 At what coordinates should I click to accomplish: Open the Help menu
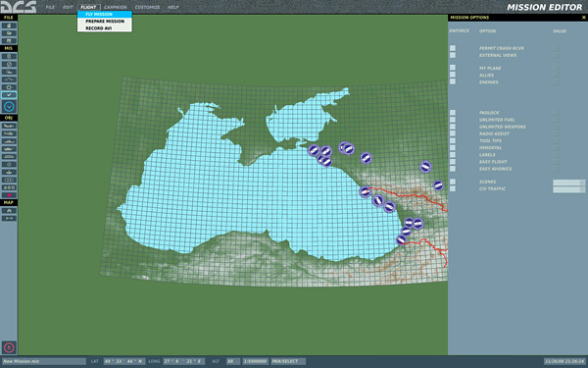172,7
